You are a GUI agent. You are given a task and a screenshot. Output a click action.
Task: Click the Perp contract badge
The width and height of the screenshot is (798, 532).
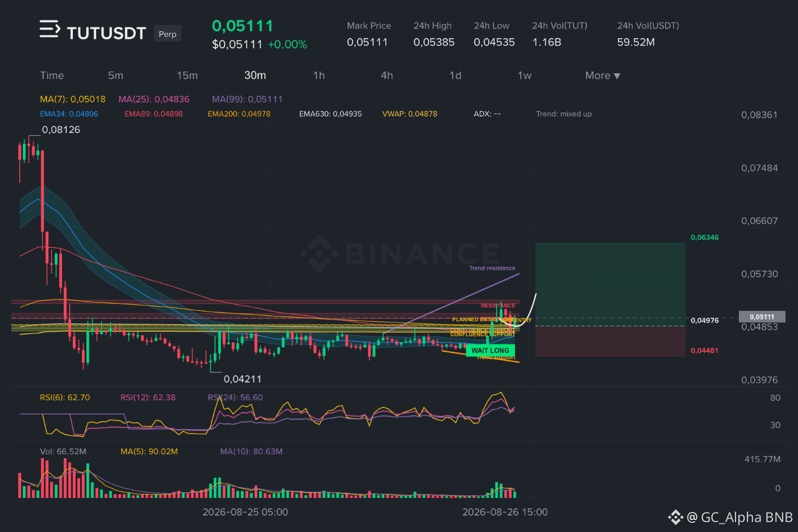(x=168, y=34)
